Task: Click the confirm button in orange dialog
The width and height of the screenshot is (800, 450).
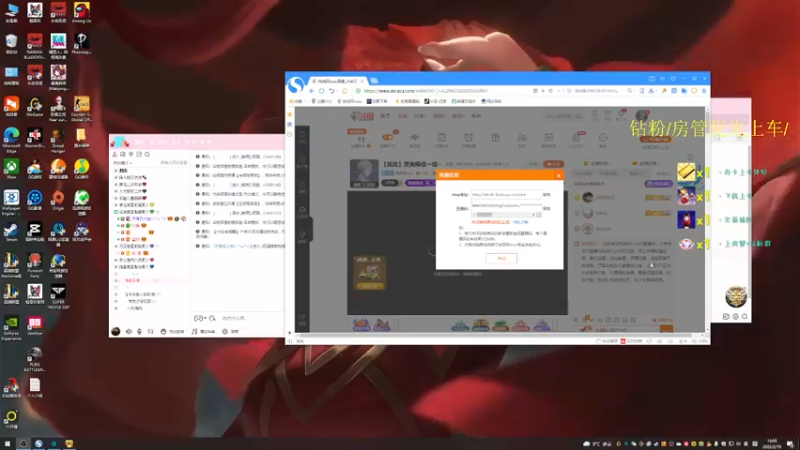Action: tap(501, 258)
